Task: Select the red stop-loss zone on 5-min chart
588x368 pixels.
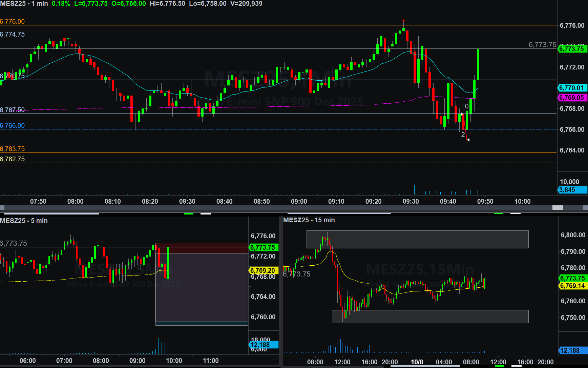Action: (202, 248)
